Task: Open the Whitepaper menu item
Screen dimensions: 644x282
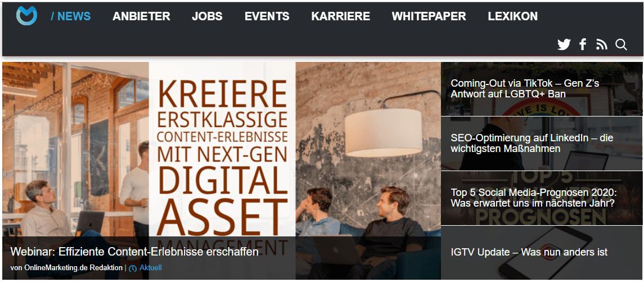Action: 429,16
